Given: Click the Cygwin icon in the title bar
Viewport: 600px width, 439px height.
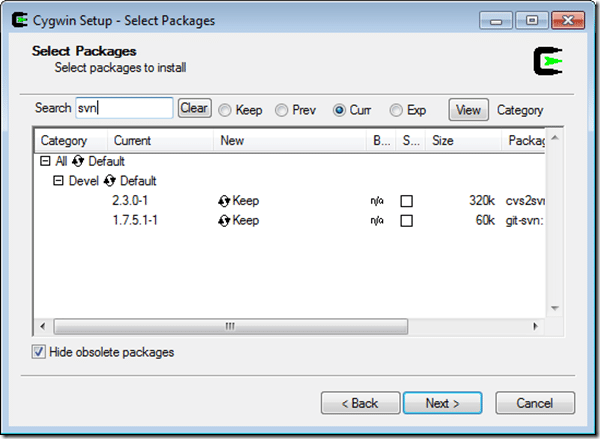Looking at the screenshot, I should 20,20.
